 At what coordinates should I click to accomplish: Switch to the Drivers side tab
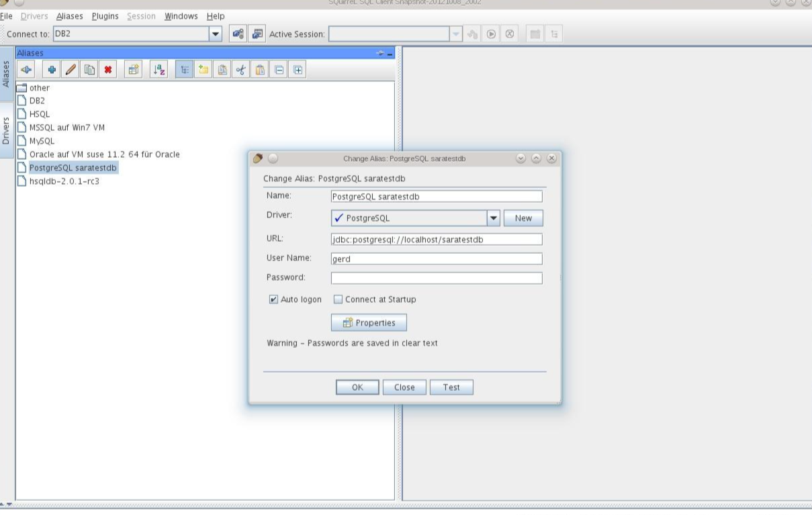point(7,130)
